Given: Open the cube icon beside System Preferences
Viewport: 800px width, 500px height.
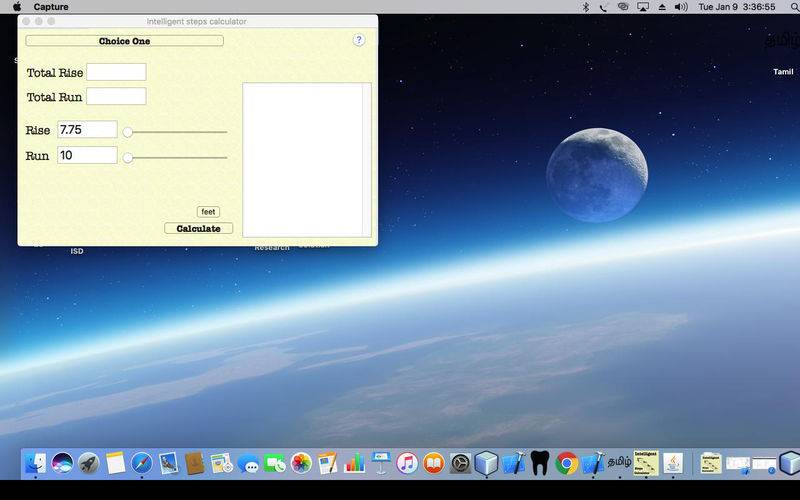Looking at the screenshot, I should (x=487, y=463).
